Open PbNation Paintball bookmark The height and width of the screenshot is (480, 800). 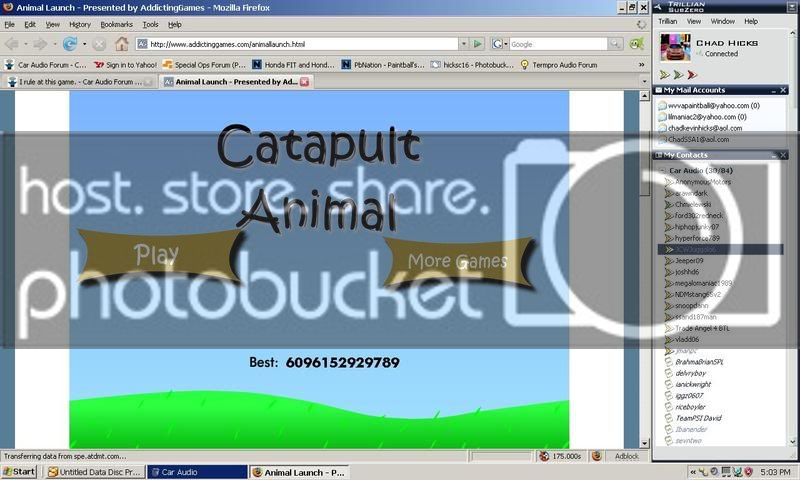[x=383, y=65]
